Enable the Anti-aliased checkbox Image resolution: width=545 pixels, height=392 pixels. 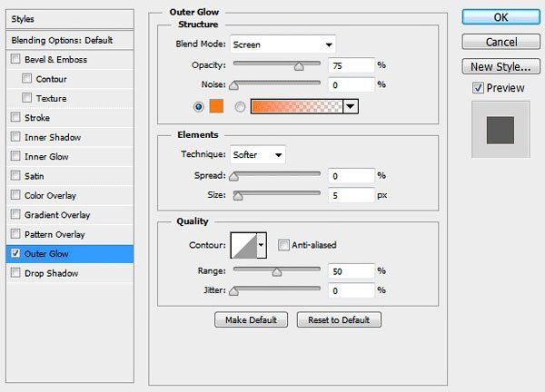[x=282, y=245]
